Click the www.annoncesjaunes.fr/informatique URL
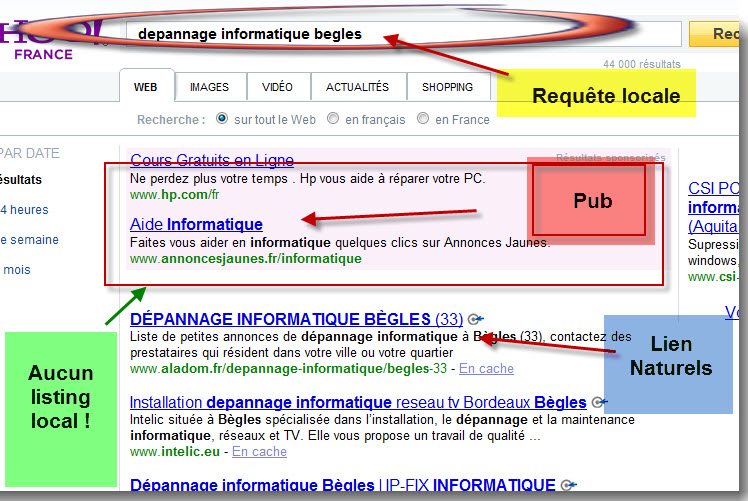 click(246, 259)
